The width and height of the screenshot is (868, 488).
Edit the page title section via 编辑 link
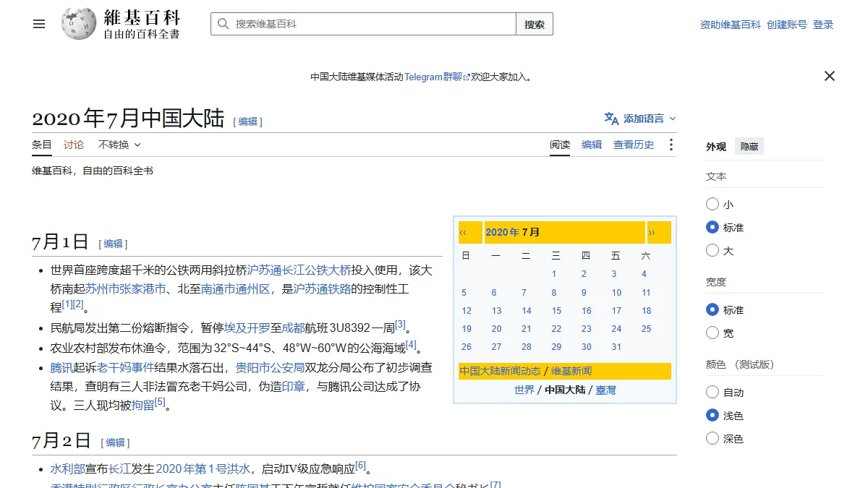click(x=248, y=121)
